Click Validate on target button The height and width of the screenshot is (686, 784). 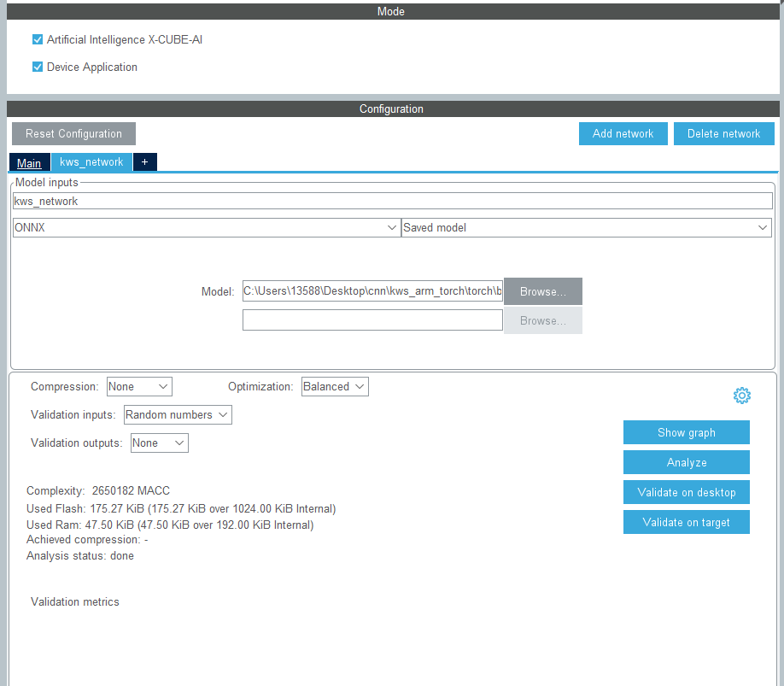(x=687, y=523)
